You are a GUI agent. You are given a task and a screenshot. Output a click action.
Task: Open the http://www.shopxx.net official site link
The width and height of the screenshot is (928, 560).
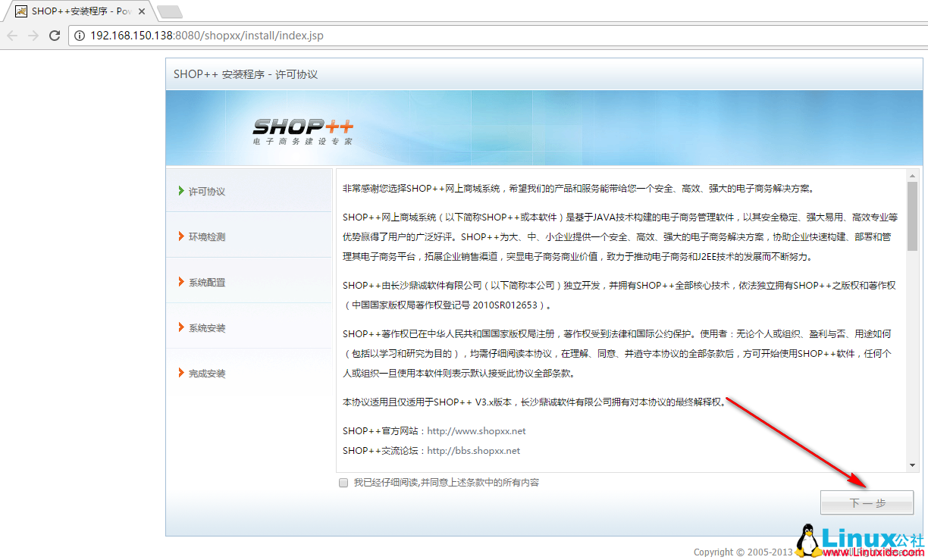476,431
